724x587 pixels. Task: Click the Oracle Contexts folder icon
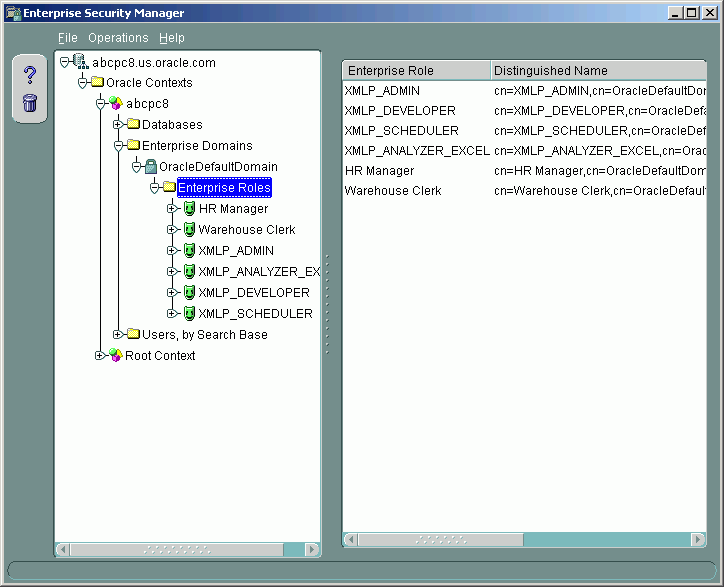(x=97, y=82)
